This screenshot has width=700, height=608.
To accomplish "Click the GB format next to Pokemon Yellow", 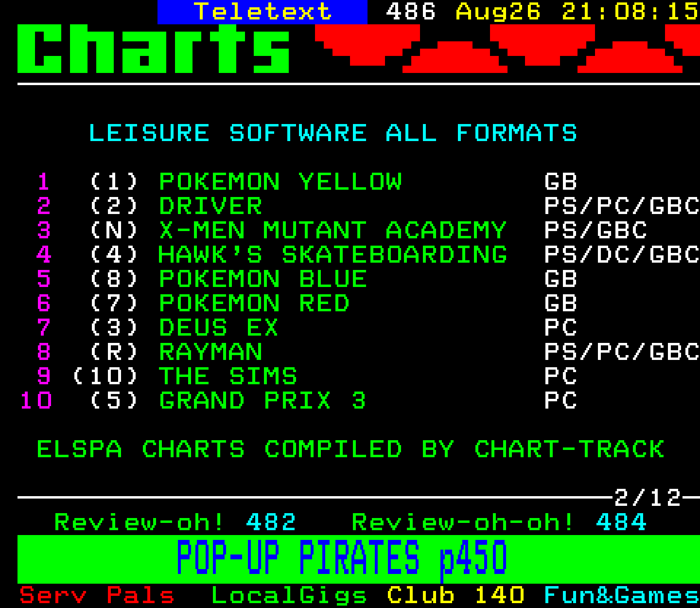I will click(x=560, y=182).
